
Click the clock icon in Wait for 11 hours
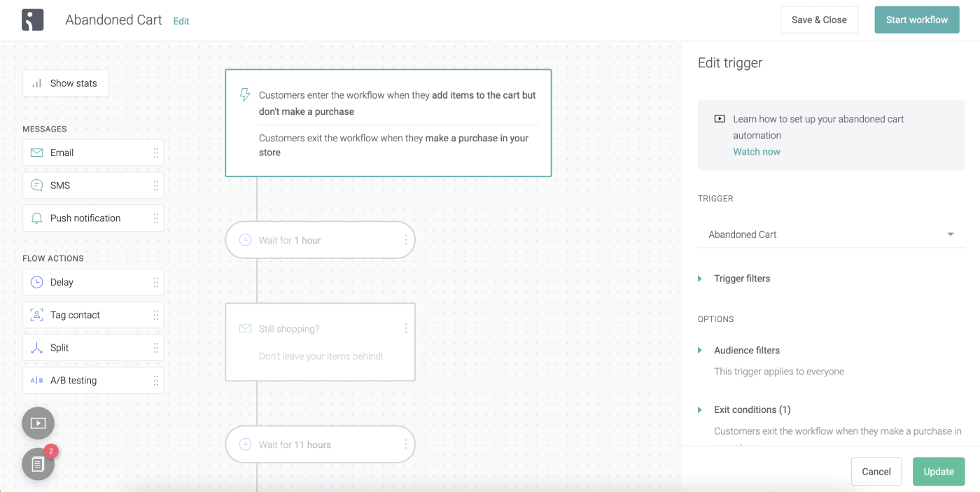point(245,444)
